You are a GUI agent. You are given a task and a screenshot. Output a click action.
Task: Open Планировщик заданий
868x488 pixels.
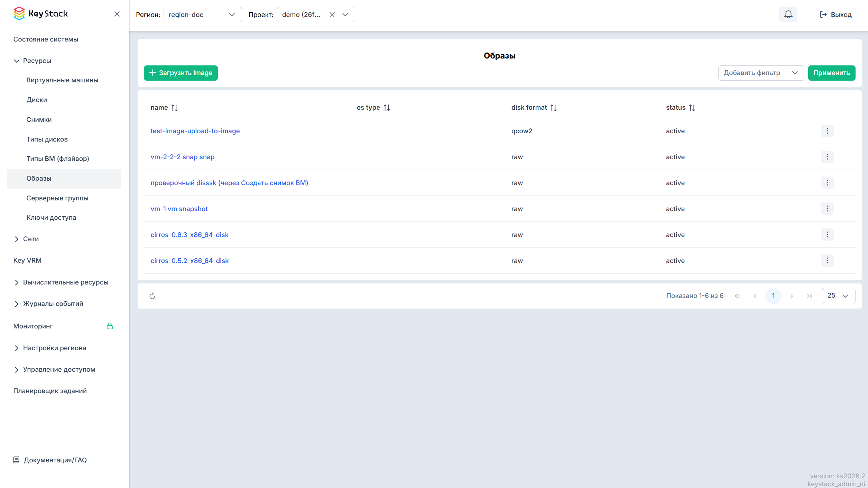click(x=50, y=391)
